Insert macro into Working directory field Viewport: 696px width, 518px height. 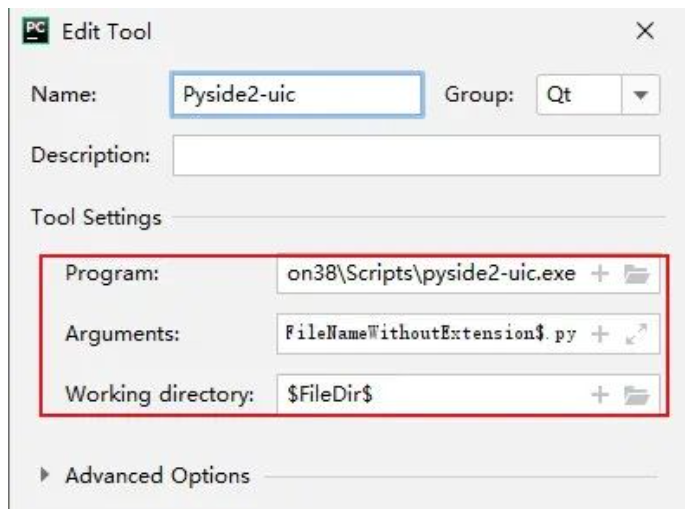(x=600, y=394)
